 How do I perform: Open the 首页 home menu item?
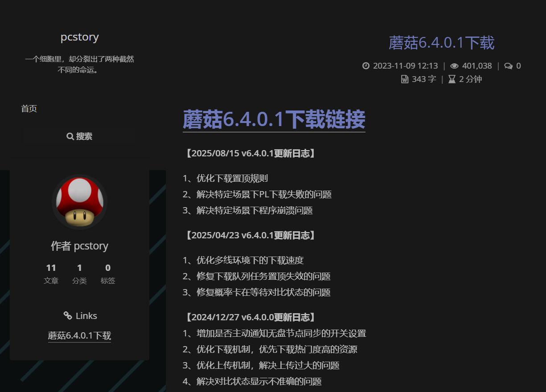pyautogui.click(x=29, y=109)
